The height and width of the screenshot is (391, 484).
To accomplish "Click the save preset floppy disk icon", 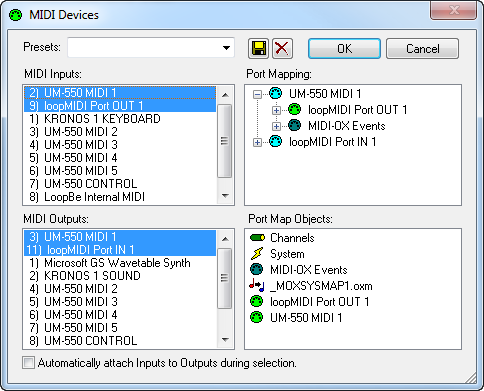I will pos(258,49).
